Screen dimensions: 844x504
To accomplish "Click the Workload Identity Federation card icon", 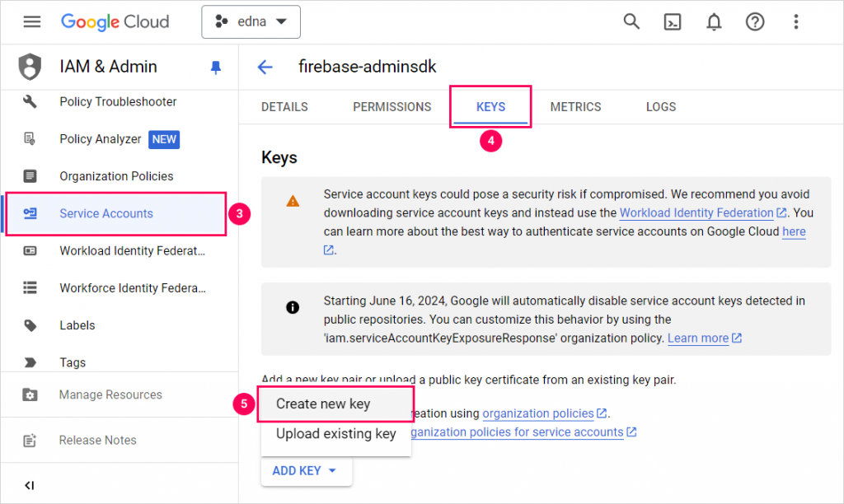I will click(30, 250).
